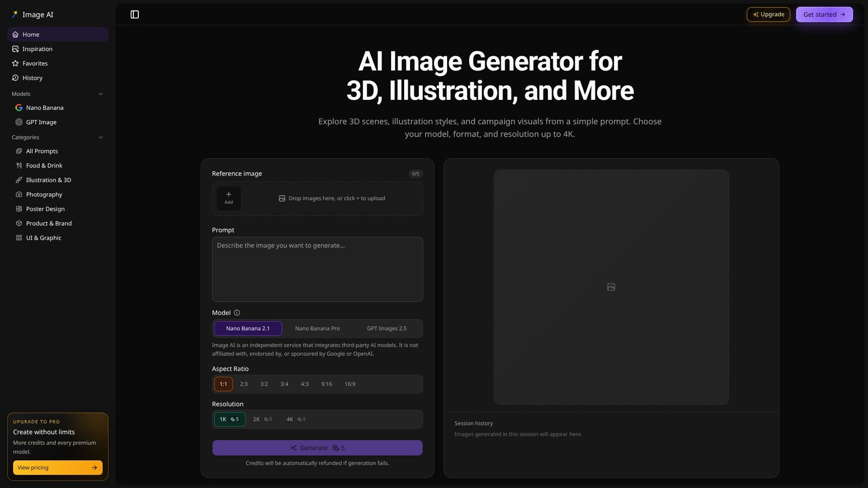This screenshot has width=868, height=488.
Task: Click the Google logo beside Nano Banana
Action: [19, 108]
